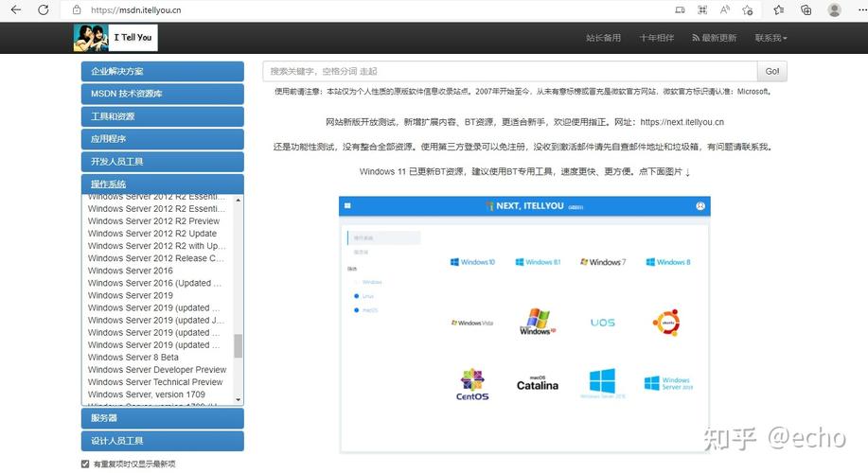Select Windows Server 2012 R2 Update
Viewport: 868px width, 473px height.
tap(151, 234)
